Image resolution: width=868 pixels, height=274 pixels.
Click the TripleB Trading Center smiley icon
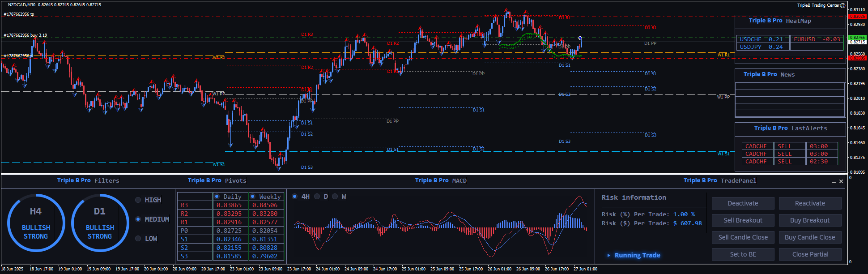tap(843, 5)
